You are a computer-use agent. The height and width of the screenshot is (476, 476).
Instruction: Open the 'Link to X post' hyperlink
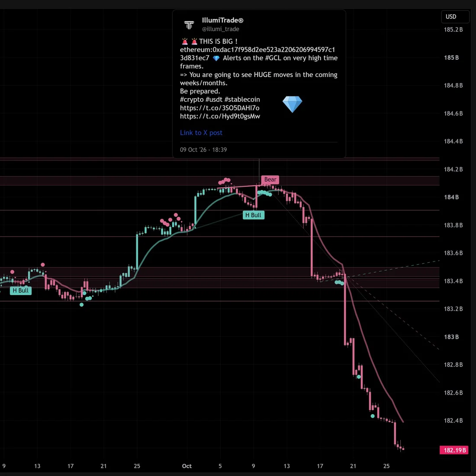coord(201,133)
